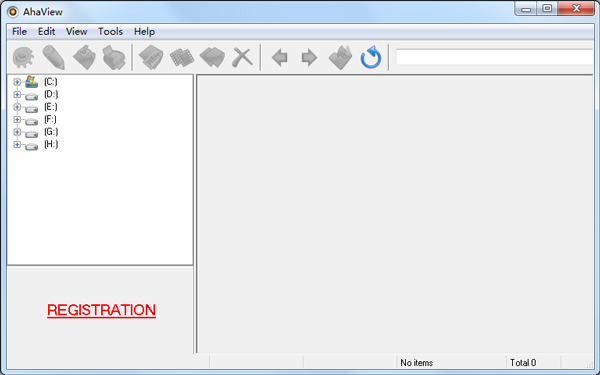
Task: Open the File menu
Action: point(20,32)
